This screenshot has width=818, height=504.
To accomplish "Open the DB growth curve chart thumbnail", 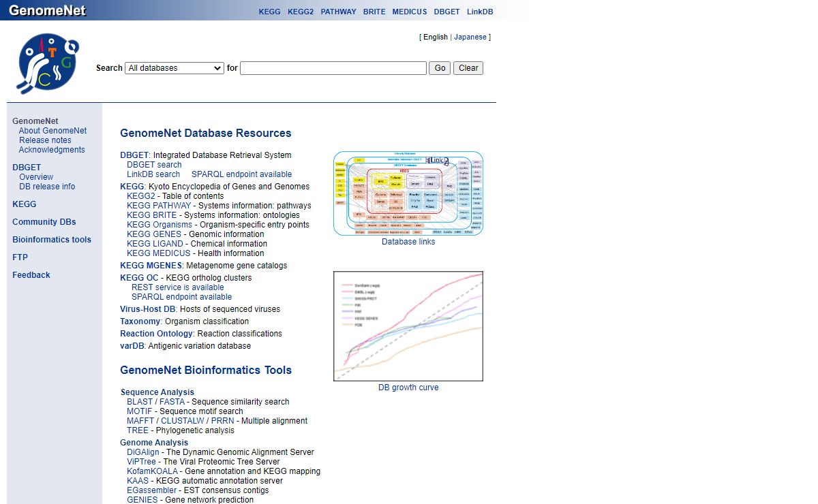I will (x=408, y=326).
